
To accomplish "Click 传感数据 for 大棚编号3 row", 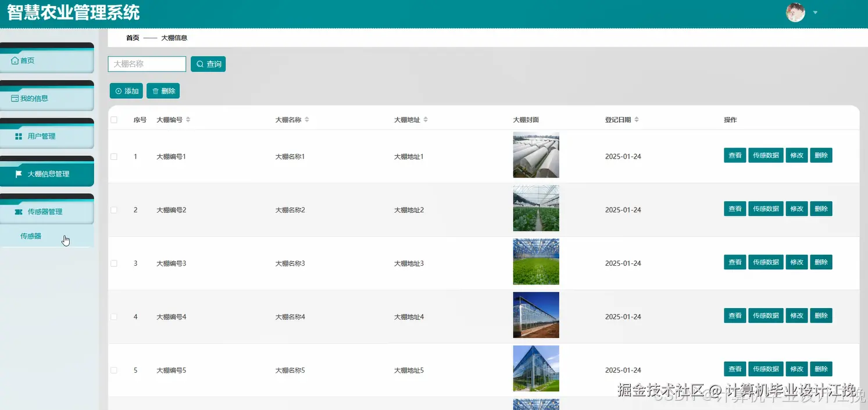I will point(766,262).
